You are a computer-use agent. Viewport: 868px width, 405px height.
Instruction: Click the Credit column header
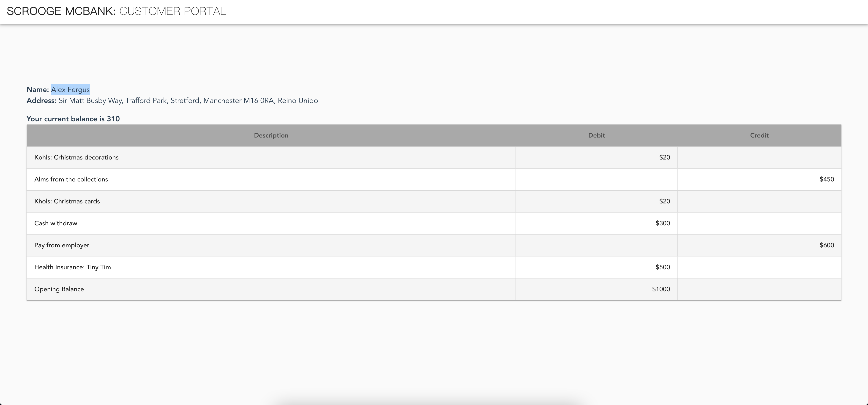(x=759, y=135)
